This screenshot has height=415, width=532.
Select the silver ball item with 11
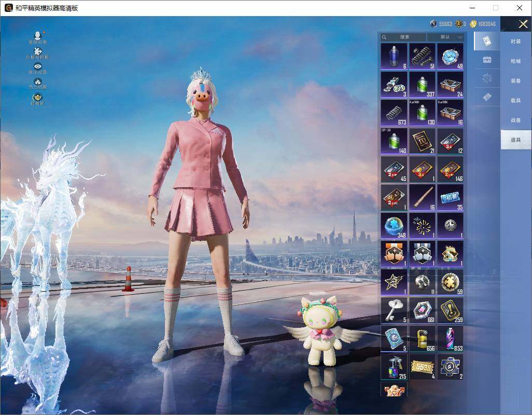(x=422, y=282)
